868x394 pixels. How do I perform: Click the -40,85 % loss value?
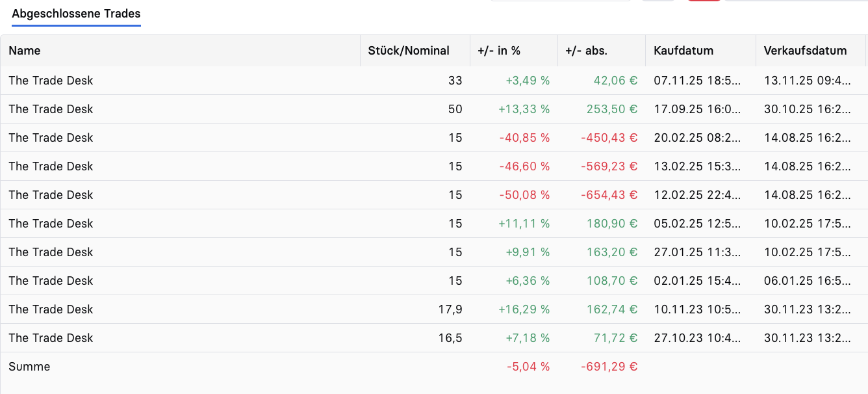pyautogui.click(x=525, y=138)
